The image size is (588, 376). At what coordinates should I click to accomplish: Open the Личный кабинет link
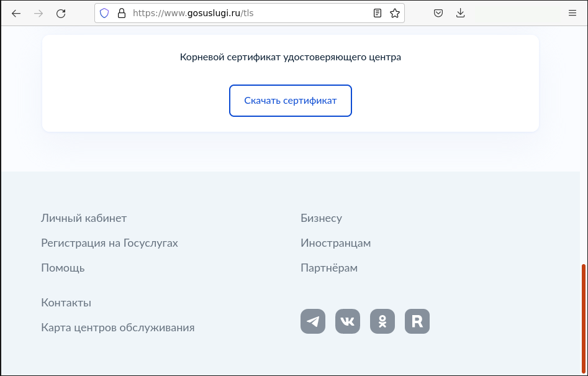pos(84,218)
